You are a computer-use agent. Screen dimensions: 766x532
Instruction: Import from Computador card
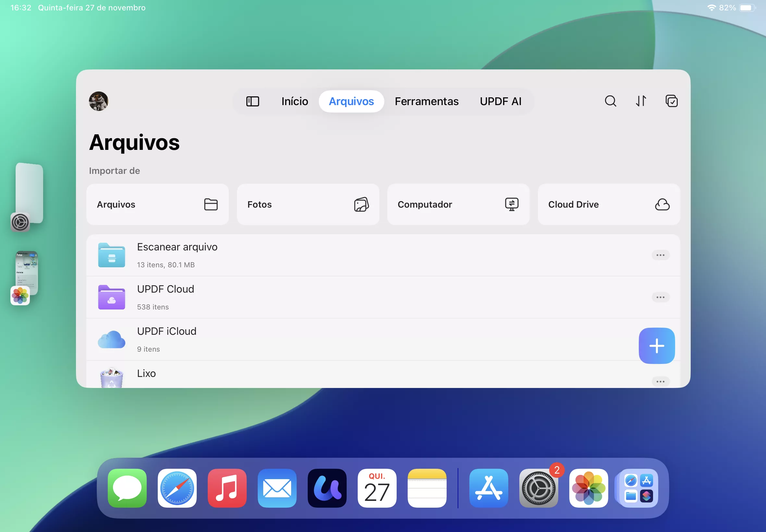tap(458, 204)
